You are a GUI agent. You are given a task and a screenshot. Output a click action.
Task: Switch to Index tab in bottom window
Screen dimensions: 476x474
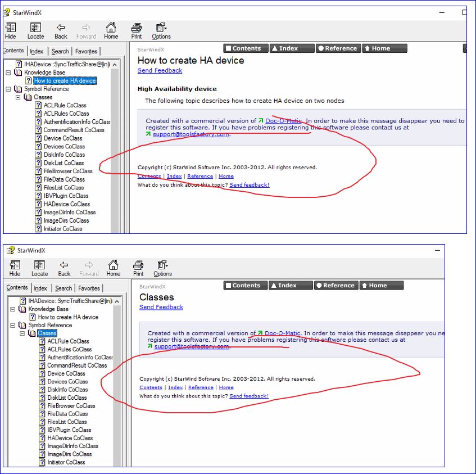click(40, 288)
